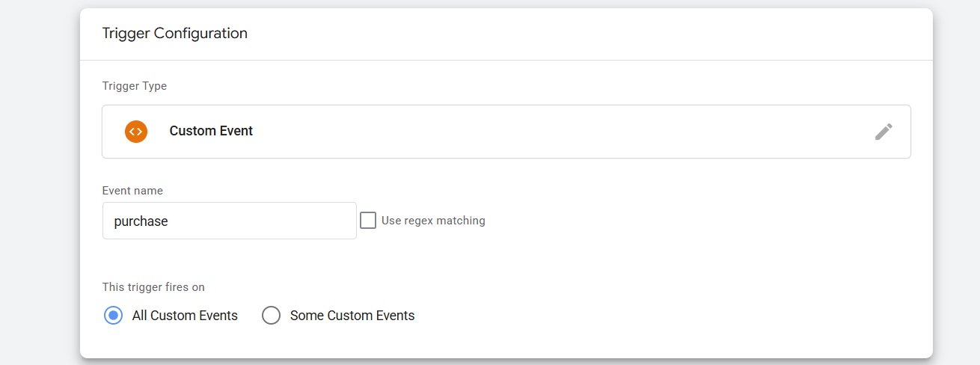Click the "Some Custom Events" option label

click(352, 316)
